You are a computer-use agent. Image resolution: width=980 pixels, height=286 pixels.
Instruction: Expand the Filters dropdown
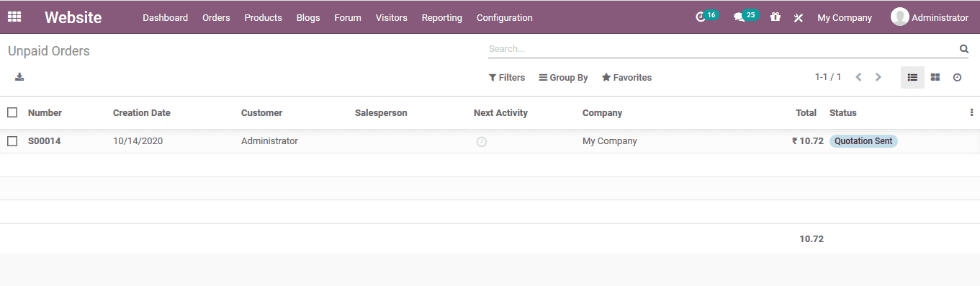(507, 77)
